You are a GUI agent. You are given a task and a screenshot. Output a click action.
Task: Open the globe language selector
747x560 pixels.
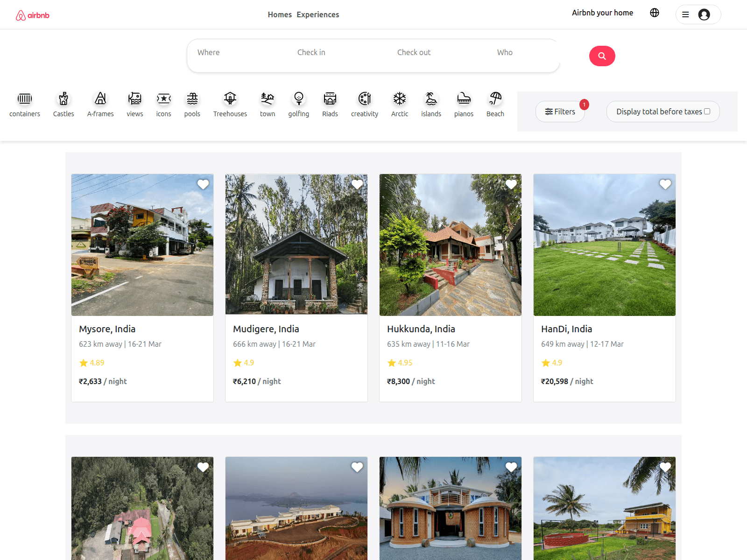655,13
